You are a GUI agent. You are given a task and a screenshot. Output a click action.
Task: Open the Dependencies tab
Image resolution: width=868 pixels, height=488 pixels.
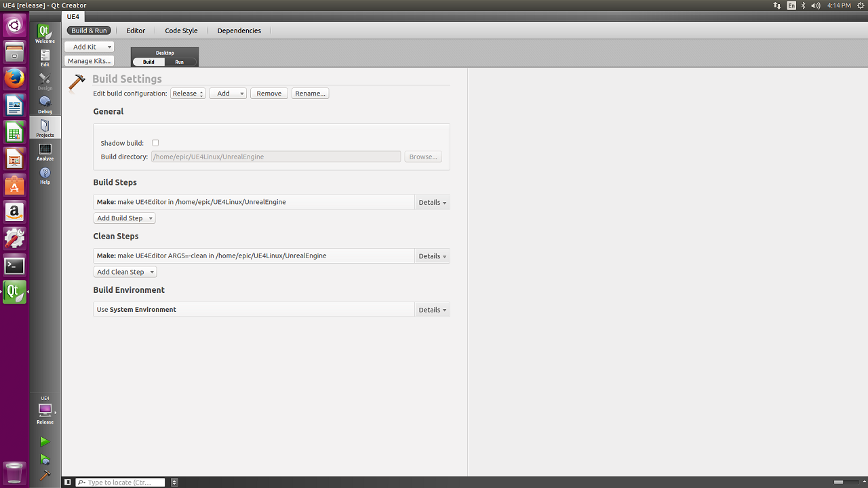pos(239,30)
